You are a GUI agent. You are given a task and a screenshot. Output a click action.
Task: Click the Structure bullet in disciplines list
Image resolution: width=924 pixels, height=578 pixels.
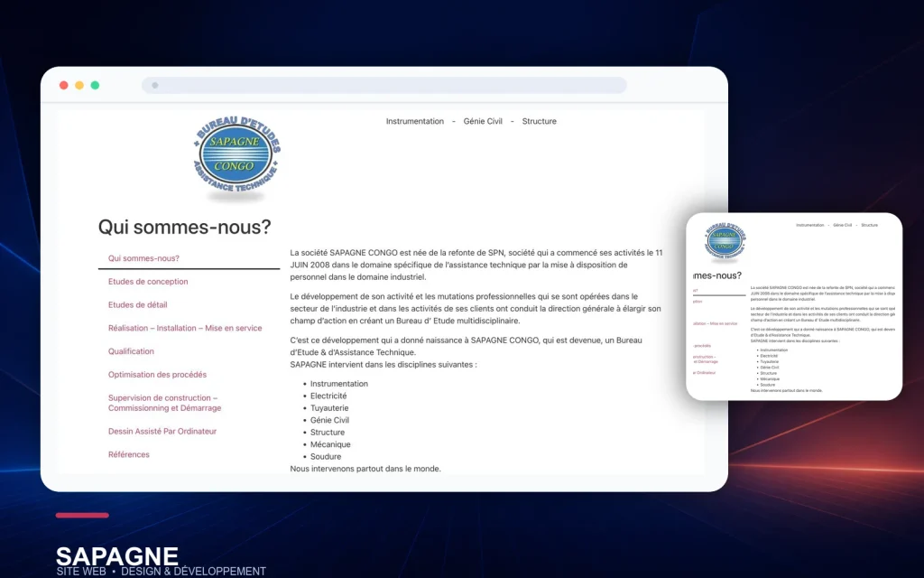click(x=328, y=433)
